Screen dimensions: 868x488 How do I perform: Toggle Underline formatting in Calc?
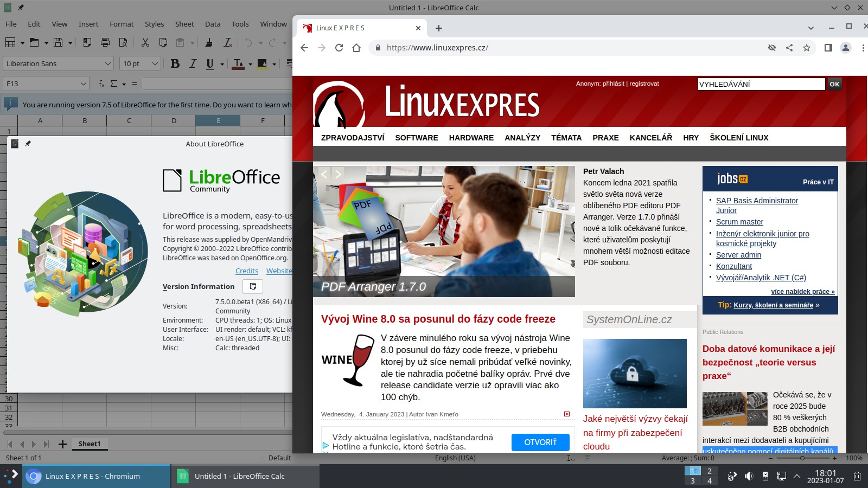pyautogui.click(x=210, y=63)
